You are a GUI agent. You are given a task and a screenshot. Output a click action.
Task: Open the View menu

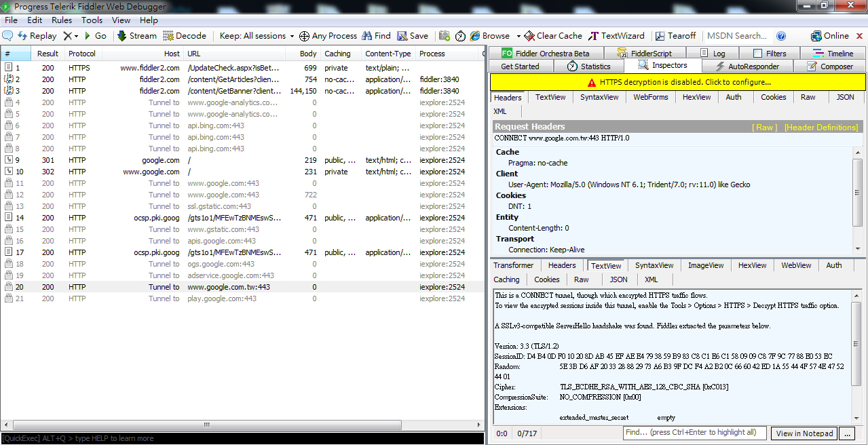pos(121,20)
